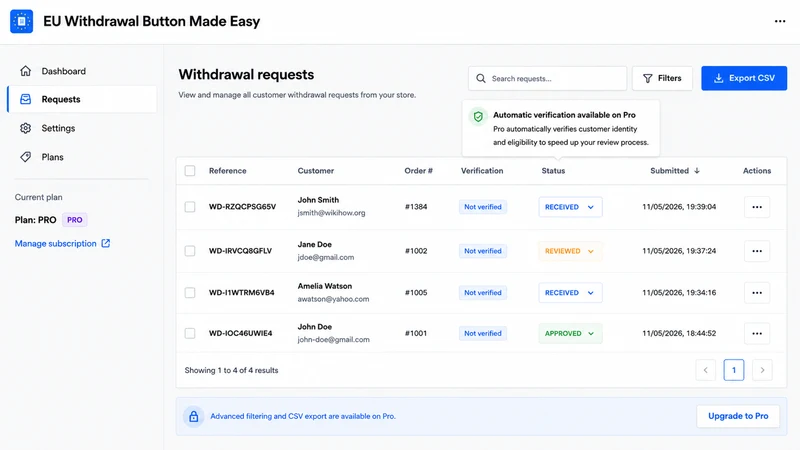Focus the Search requests field
This screenshot has width=800, height=450.
(x=547, y=79)
